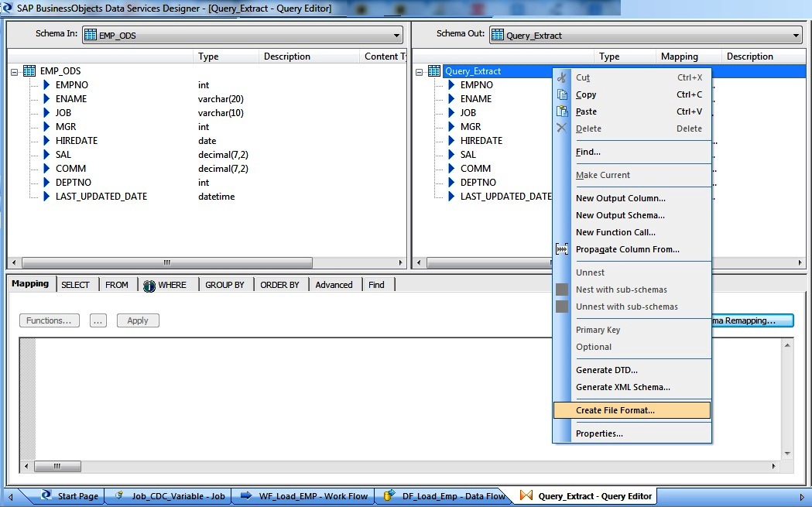
Task: Click the Query_Extract Query Editor icon at the bottom
Action: coord(526,495)
